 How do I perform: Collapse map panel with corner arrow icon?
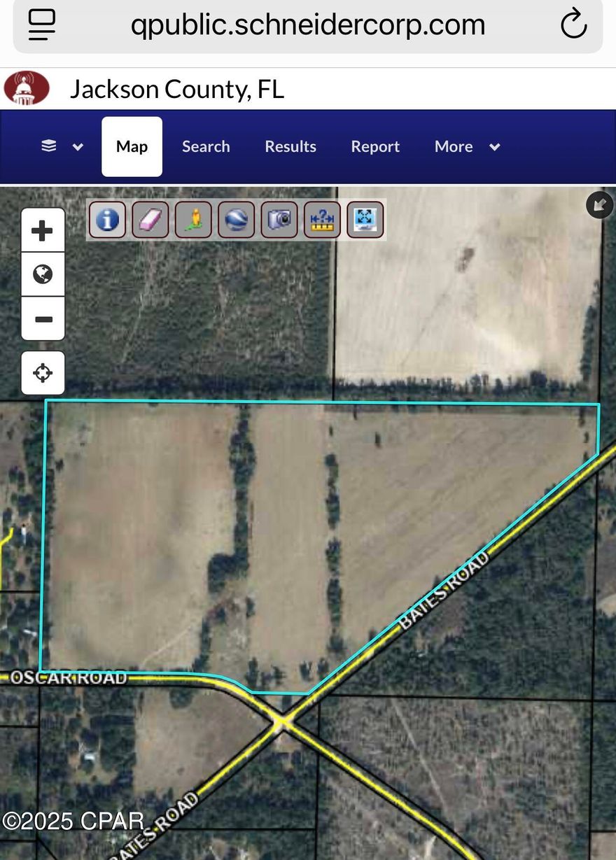(599, 205)
